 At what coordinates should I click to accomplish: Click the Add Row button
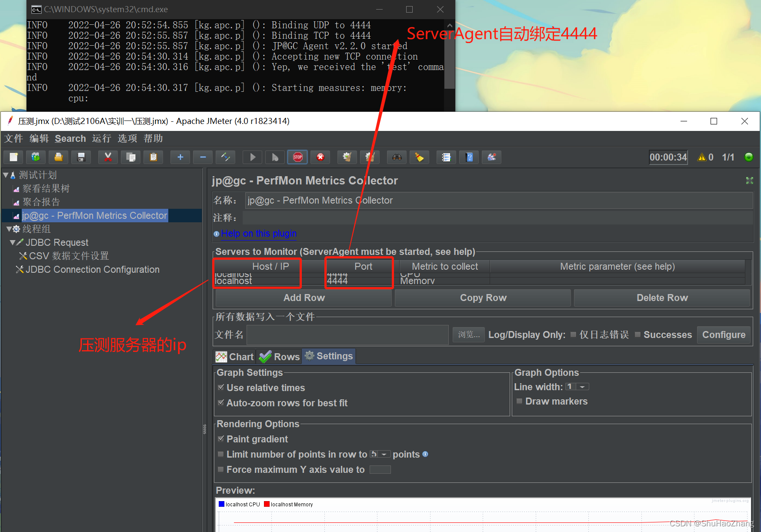(304, 298)
